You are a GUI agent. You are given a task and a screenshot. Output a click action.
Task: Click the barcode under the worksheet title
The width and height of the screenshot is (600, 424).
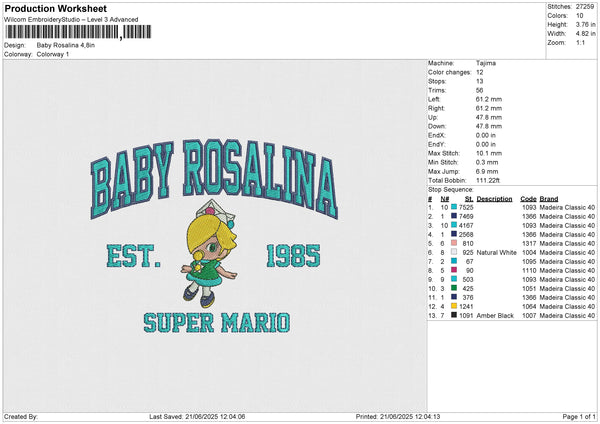click(x=78, y=32)
